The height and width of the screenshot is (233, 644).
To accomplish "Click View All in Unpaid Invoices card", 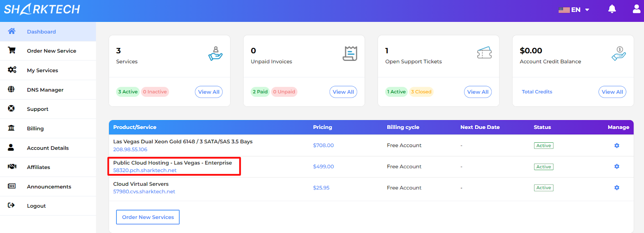I will [x=343, y=92].
